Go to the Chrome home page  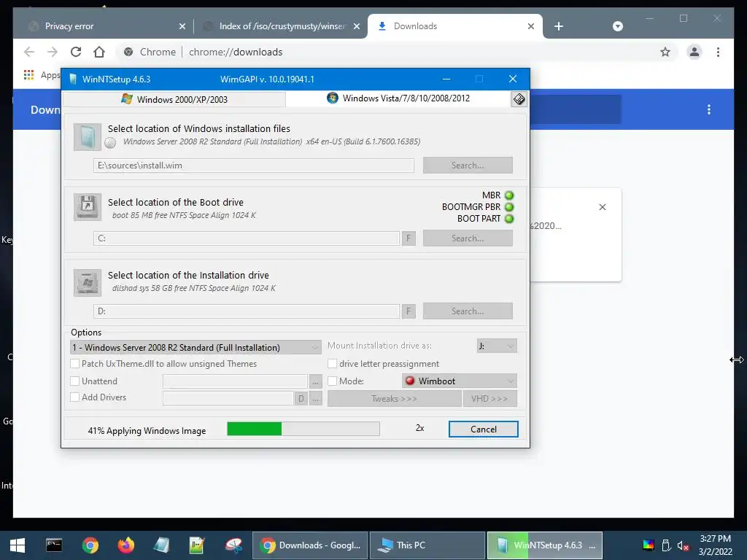tap(99, 52)
